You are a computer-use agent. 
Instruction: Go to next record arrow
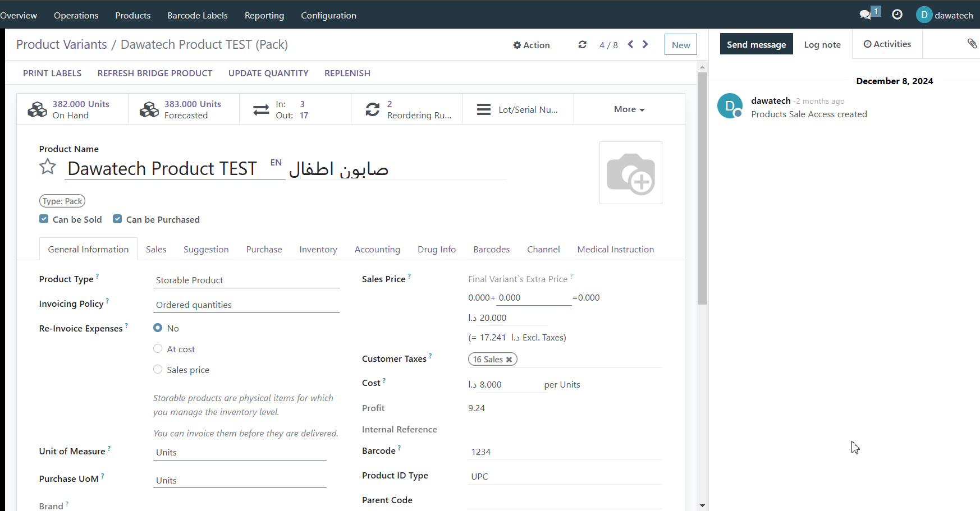tap(645, 44)
